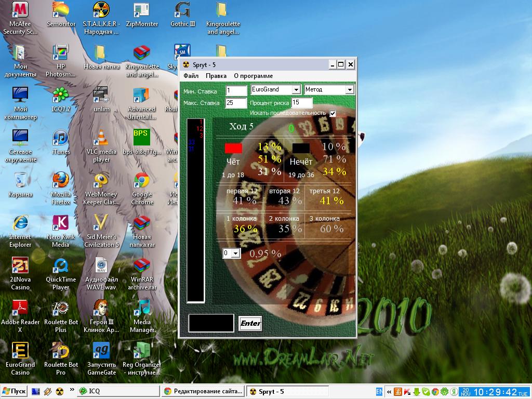Click the '19 до 36' label

301,175
